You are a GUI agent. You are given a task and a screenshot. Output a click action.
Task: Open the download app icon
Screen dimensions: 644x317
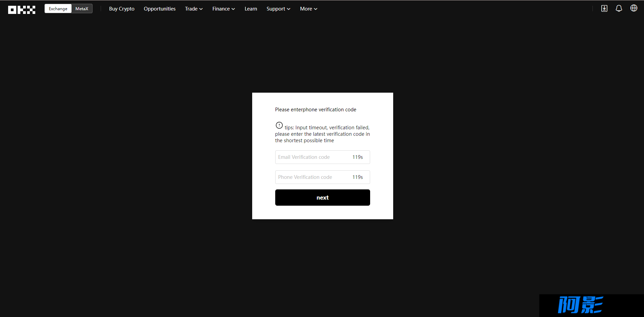(604, 8)
